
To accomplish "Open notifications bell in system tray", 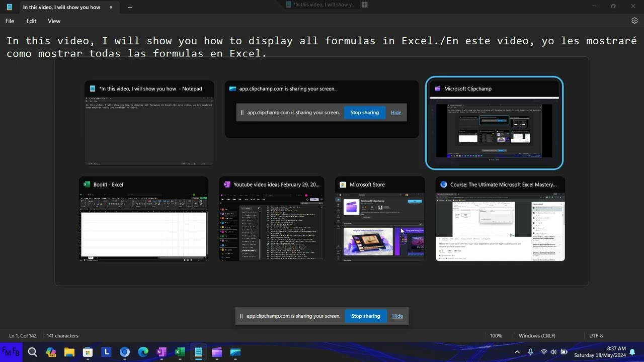I will tap(632, 352).
